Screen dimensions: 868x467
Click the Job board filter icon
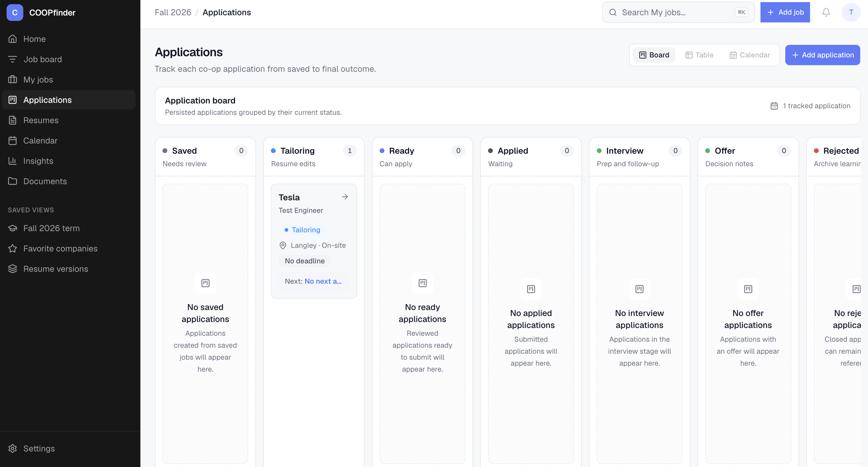[13, 59]
